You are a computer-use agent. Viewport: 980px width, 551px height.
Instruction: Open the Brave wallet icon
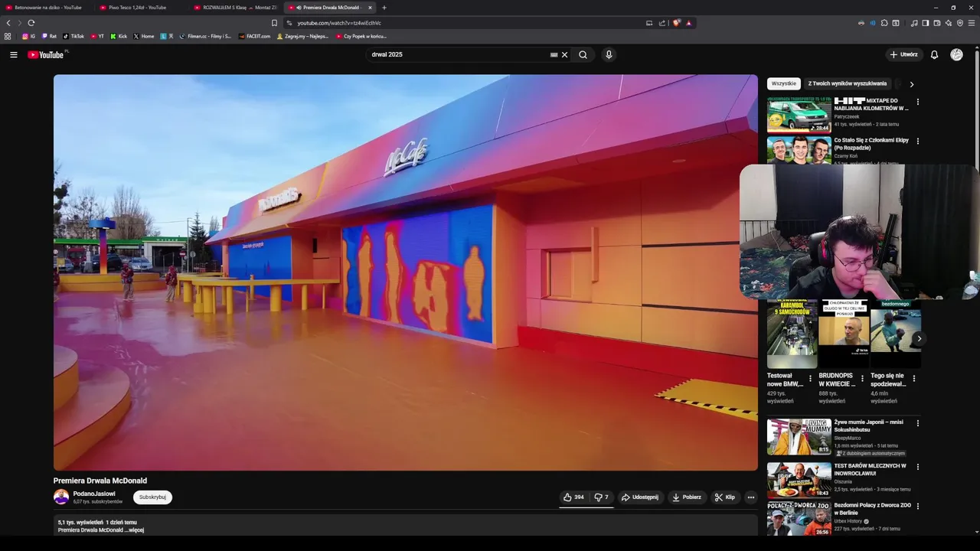click(937, 23)
